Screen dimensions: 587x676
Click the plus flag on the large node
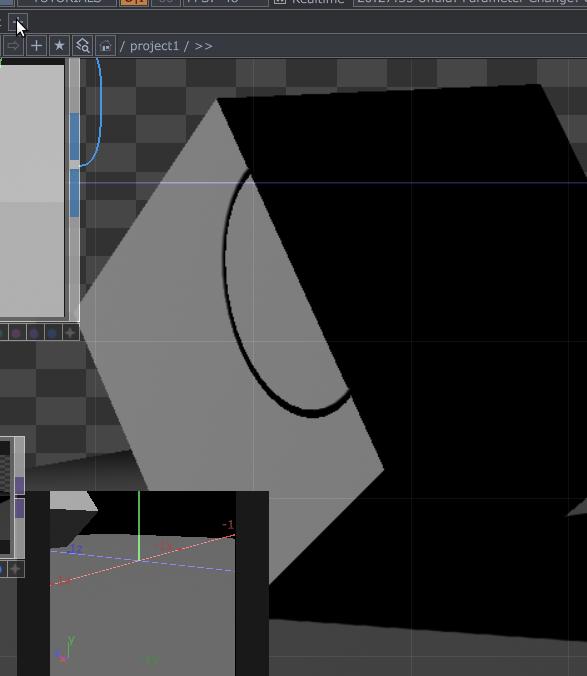[x=71, y=332]
